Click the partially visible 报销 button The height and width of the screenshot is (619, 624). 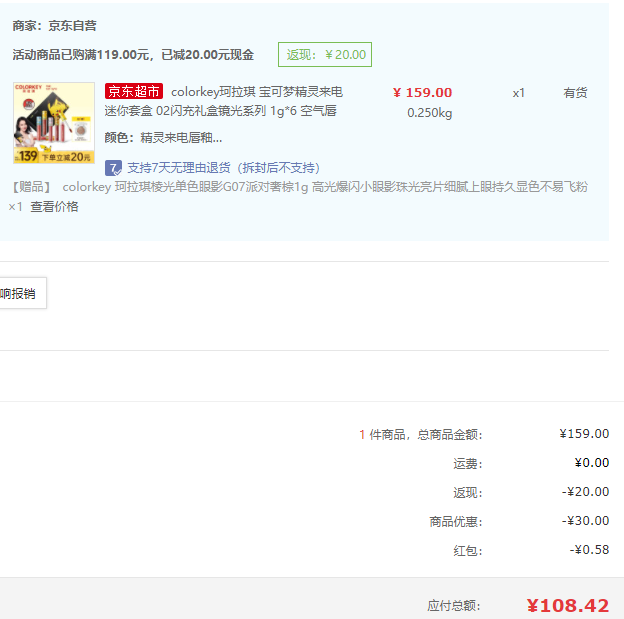point(23,293)
